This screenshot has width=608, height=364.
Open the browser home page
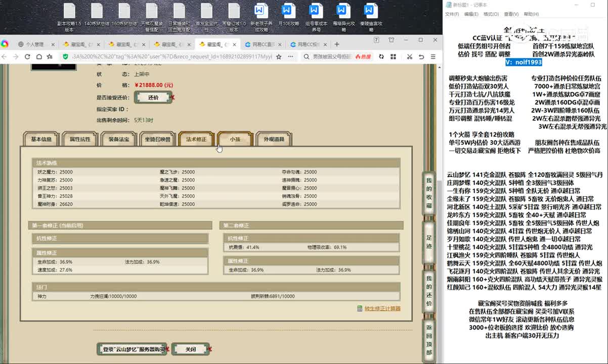[x=39, y=57]
